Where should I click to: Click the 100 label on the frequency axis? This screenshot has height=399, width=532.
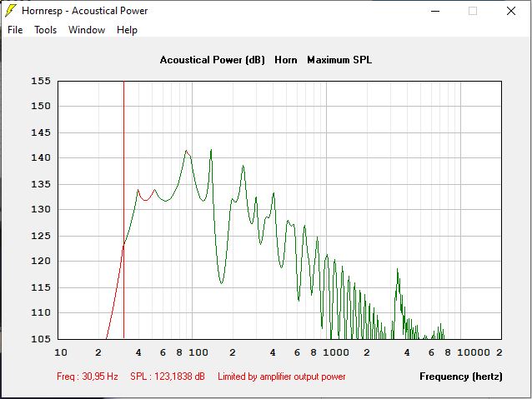click(198, 352)
